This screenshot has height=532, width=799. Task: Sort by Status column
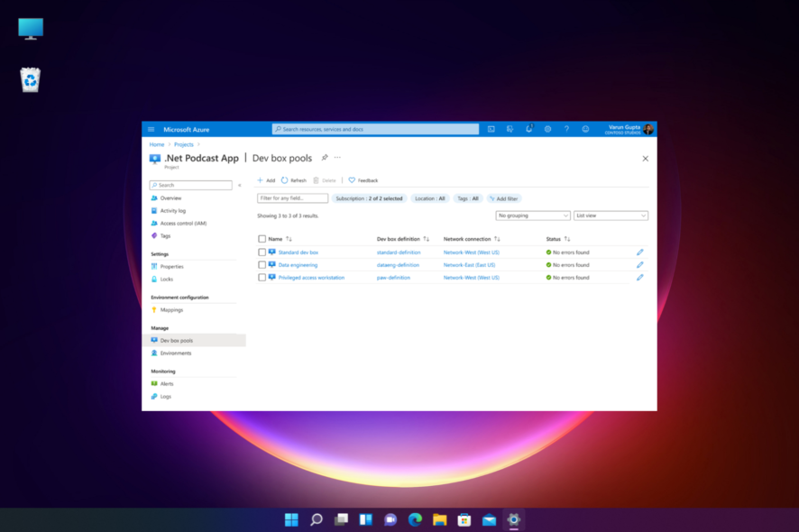click(x=567, y=239)
